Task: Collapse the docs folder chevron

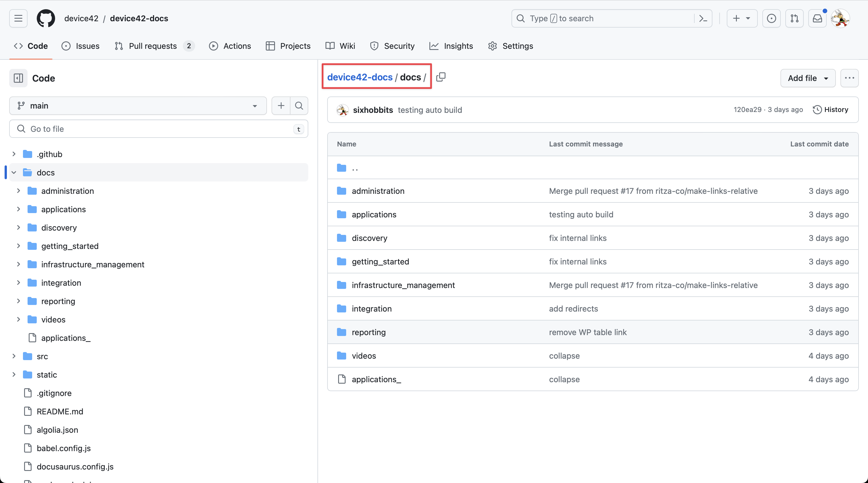Action: [13, 172]
